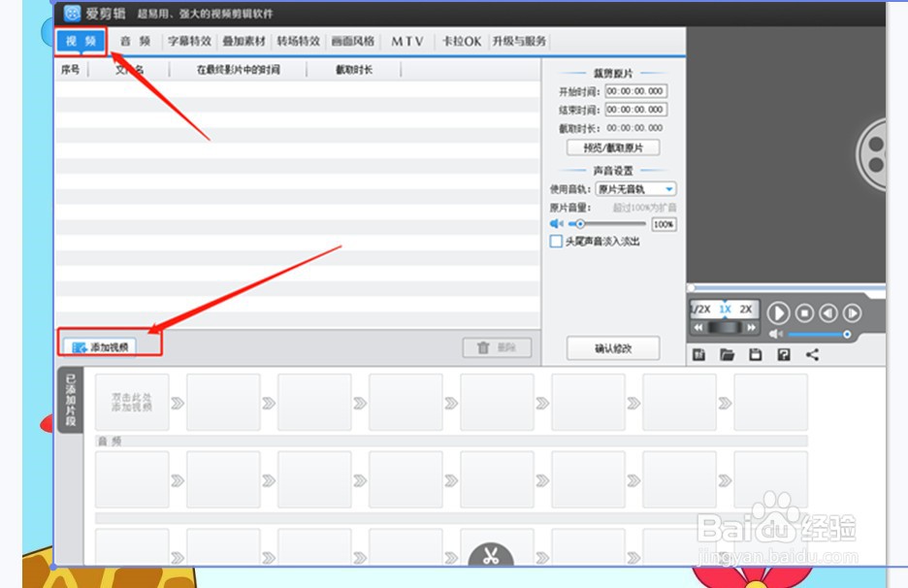The image size is (908, 588).
Task: Stop the preview playback
Action: [x=804, y=313]
